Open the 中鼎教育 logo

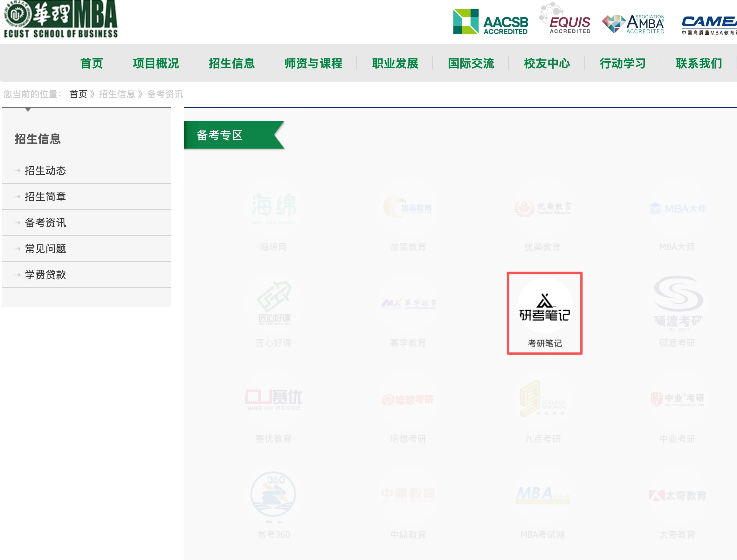tap(408, 495)
